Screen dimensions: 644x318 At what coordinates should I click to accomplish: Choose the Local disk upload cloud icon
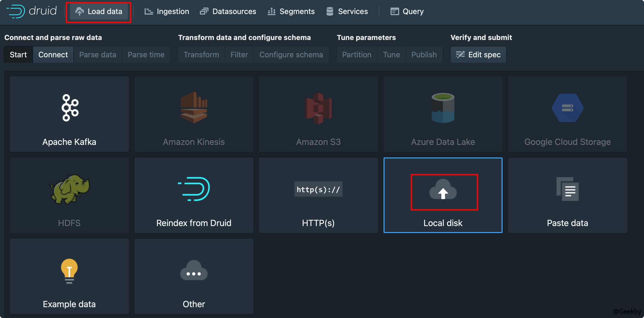pos(443,189)
